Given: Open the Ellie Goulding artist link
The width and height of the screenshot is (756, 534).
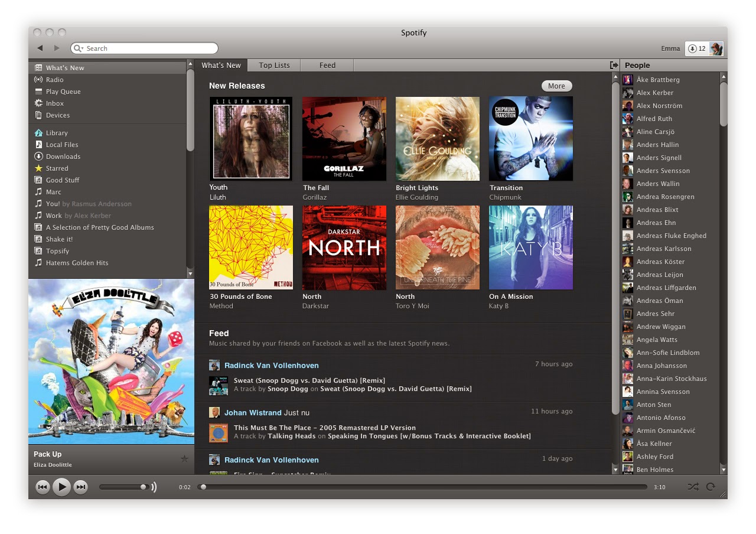Looking at the screenshot, I should pos(417,197).
